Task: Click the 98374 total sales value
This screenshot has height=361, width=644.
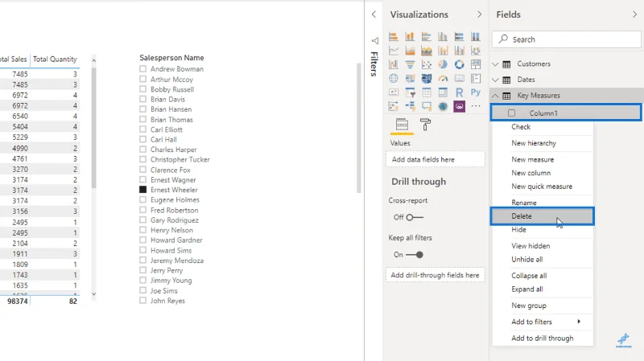Action: tap(17, 302)
